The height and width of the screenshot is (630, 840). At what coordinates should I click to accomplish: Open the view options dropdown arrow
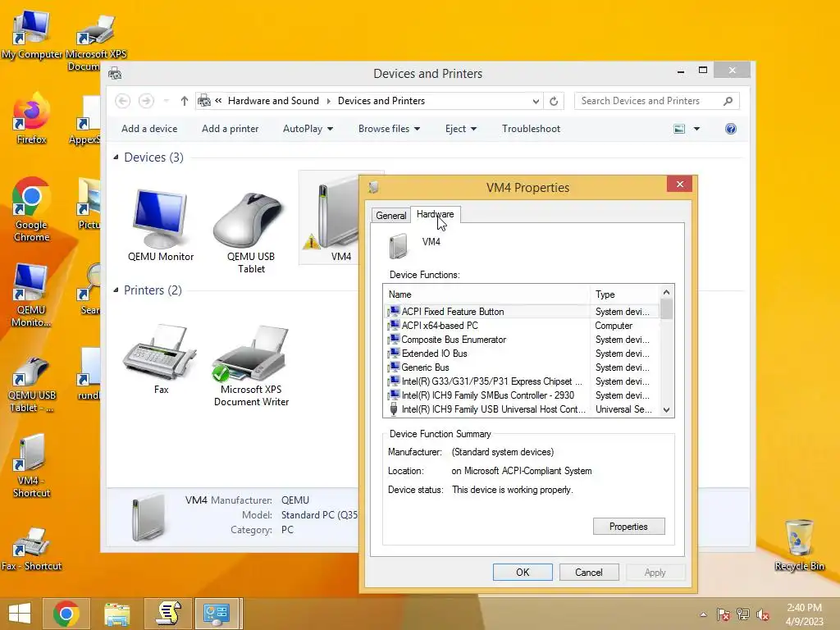[x=696, y=129]
